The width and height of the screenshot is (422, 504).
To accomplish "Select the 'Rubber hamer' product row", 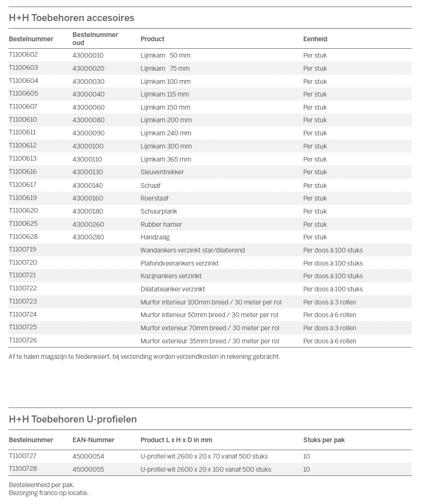I will 161,224.
